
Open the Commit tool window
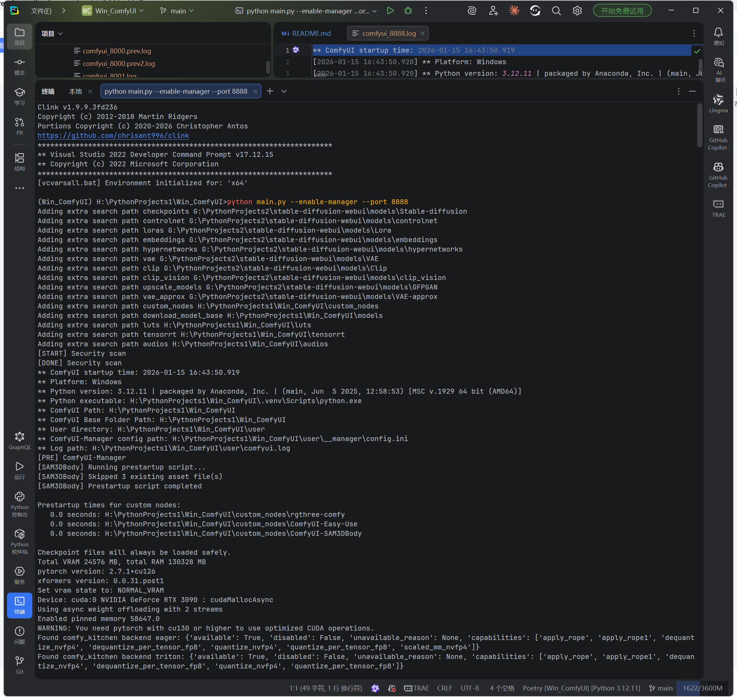(19, 66)
